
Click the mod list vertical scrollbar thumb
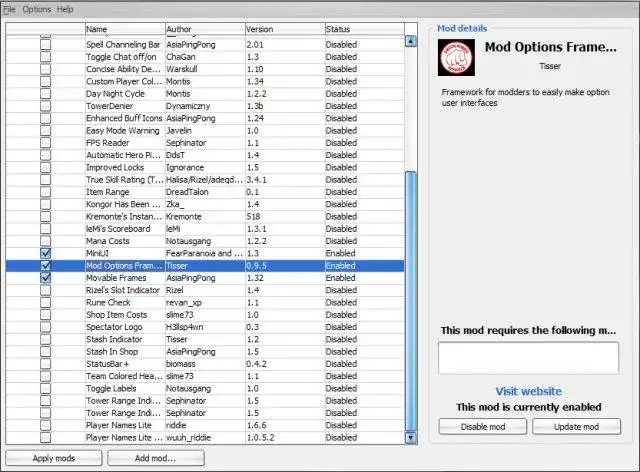click(x=411, y=301)
